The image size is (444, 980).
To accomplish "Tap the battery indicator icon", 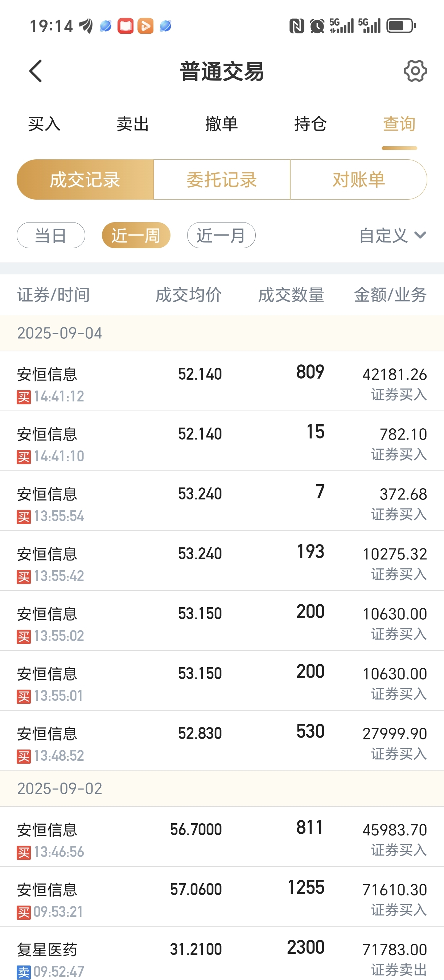I will point(402,26).
